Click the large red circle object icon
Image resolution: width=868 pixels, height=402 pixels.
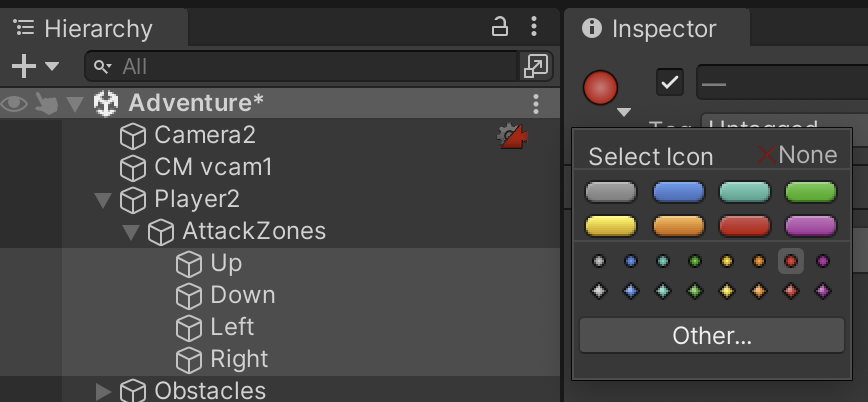click(602, 86)
